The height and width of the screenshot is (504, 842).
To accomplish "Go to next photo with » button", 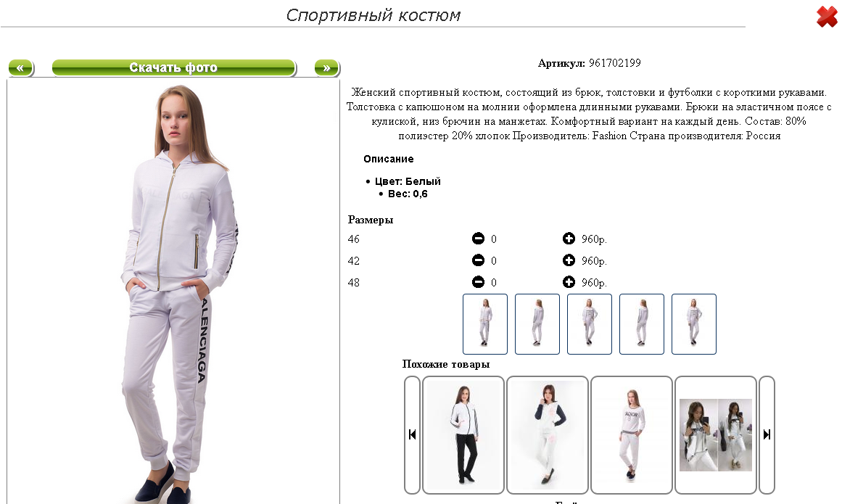I will point(326,67).
